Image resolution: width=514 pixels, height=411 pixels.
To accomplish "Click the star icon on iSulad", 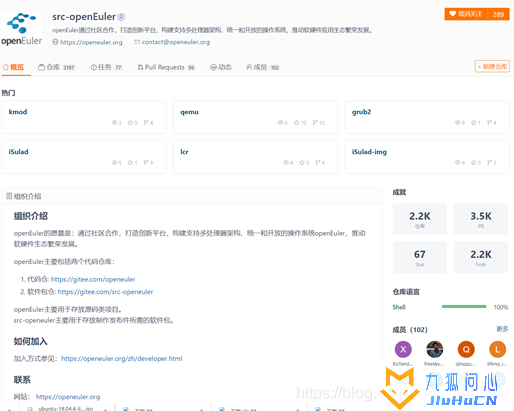I will click(130, 163).
